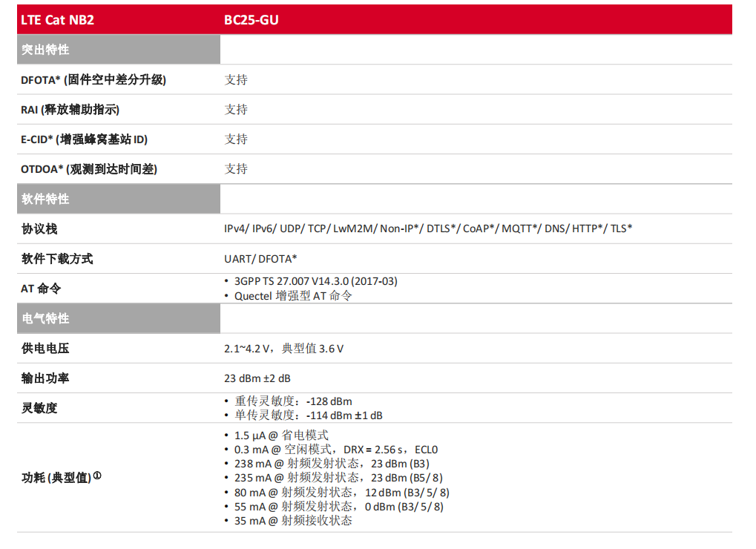Click the UART/ DFOTA* download method value
Image resolution: width=756 pixels, height=549 pixels.
[x=260, y=259]
